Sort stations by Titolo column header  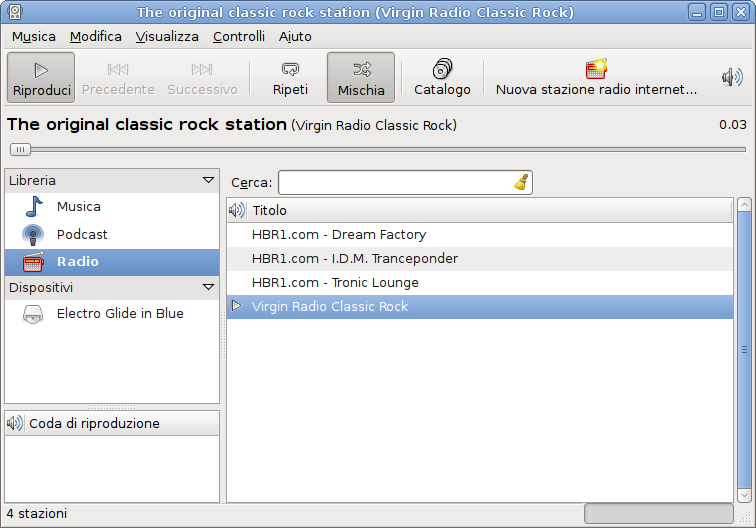490,211
